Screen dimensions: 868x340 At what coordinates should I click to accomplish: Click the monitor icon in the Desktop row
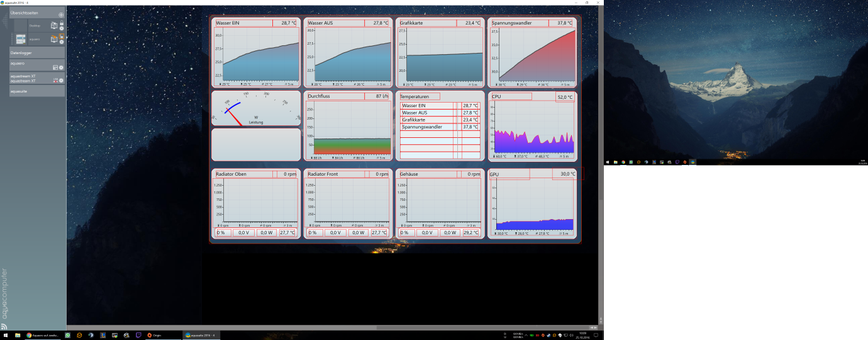tap(54, 26)
